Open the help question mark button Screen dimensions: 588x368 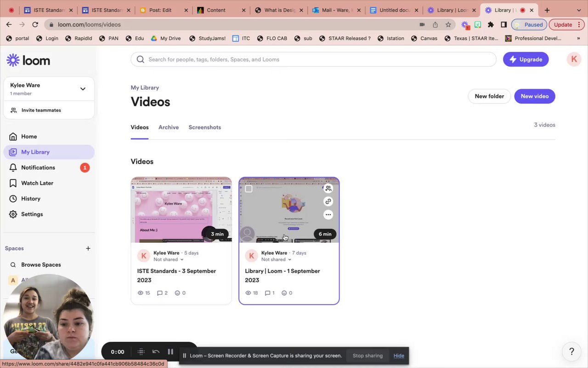(x=571, y=351)
